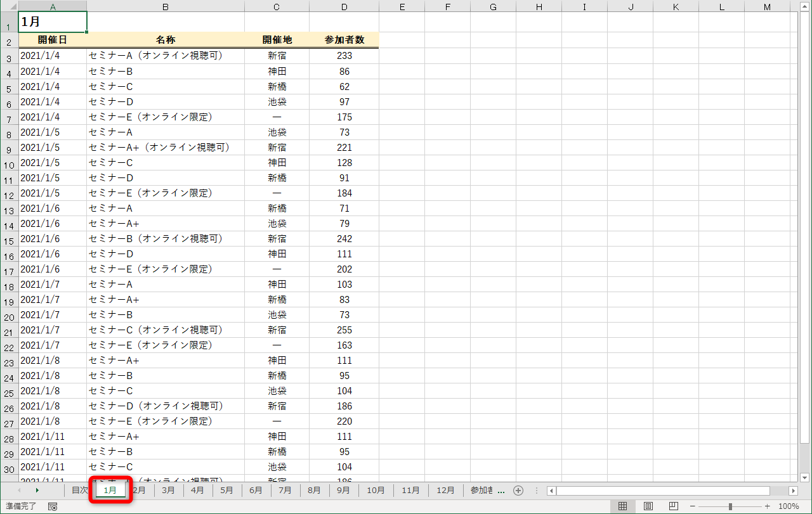Switch to the 目次 sheet tab
Viewport: 812px width, 514px height.
pyautogui.click(x=81, y=490)
